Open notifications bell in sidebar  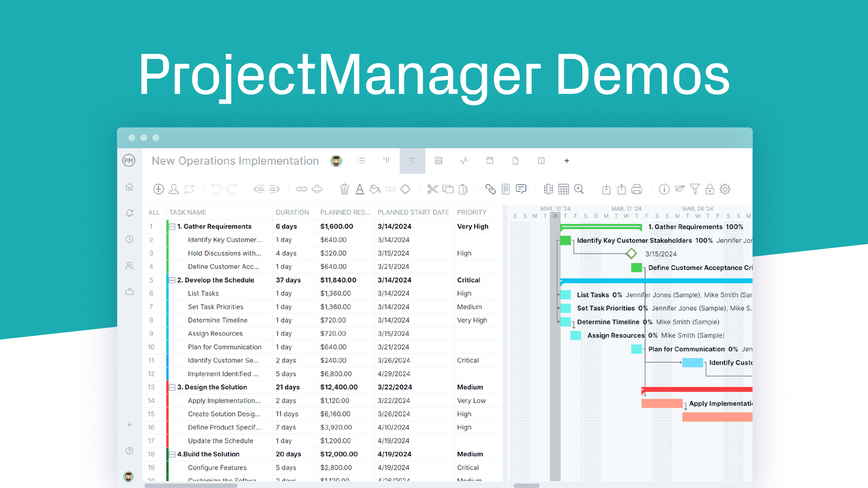130,213
